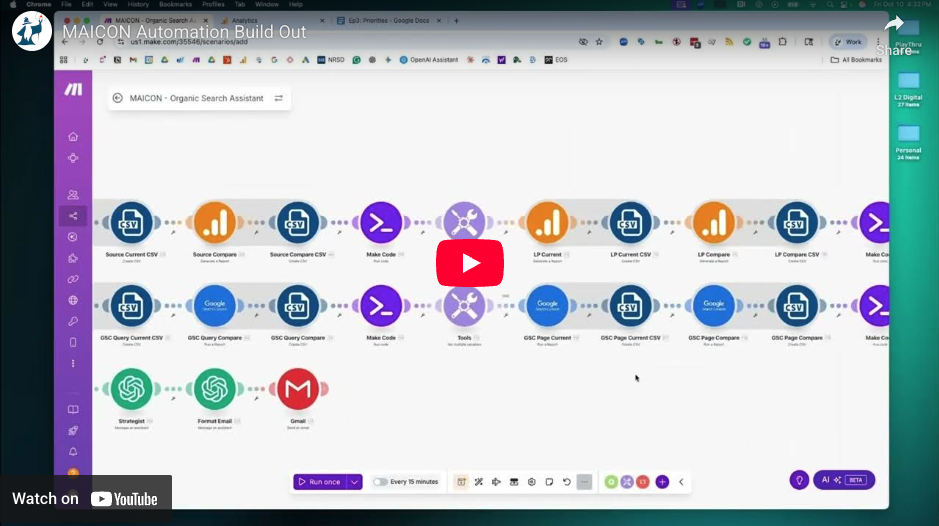Image resolution: width=939 pixels, height=526 pixels.
Task: Open the LP Compare analytics module
Action: (x=714, y=223)
